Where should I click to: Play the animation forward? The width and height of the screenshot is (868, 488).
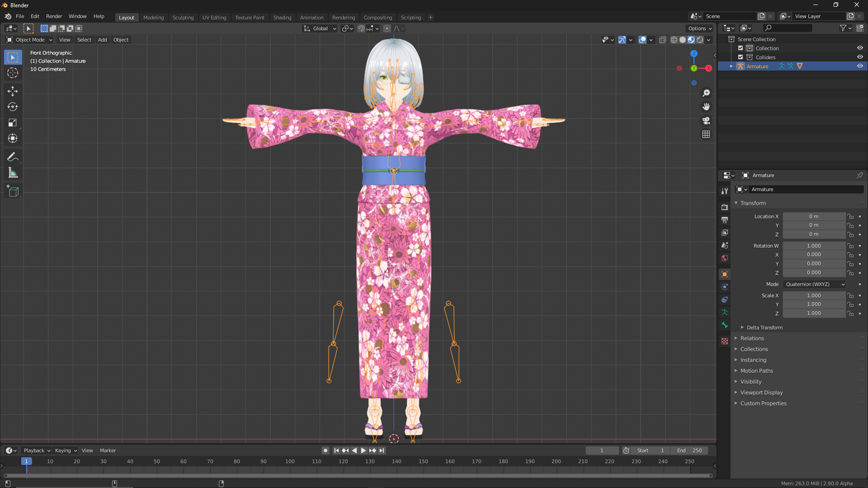(x=363, y=450)
